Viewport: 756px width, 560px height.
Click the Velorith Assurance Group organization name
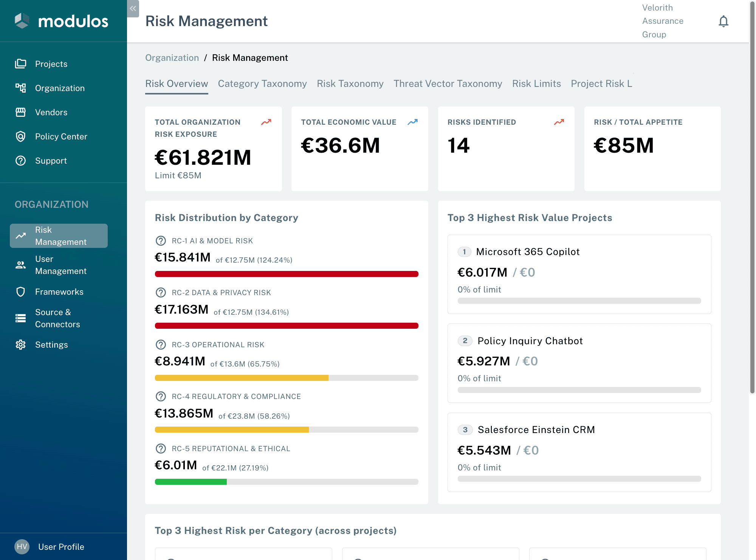click(x=663, y=21)
